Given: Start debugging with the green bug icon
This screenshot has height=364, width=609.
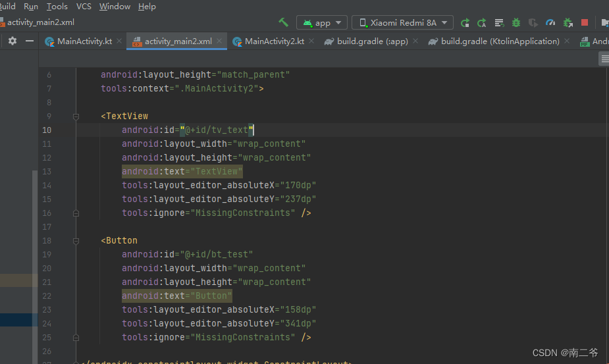Looking at the screenshot, I should coord(516,23).
